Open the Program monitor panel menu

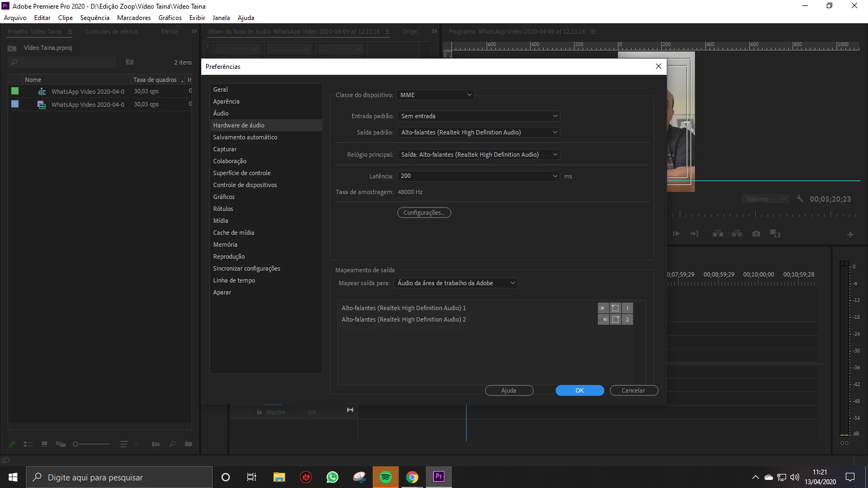tap(593, 31)
